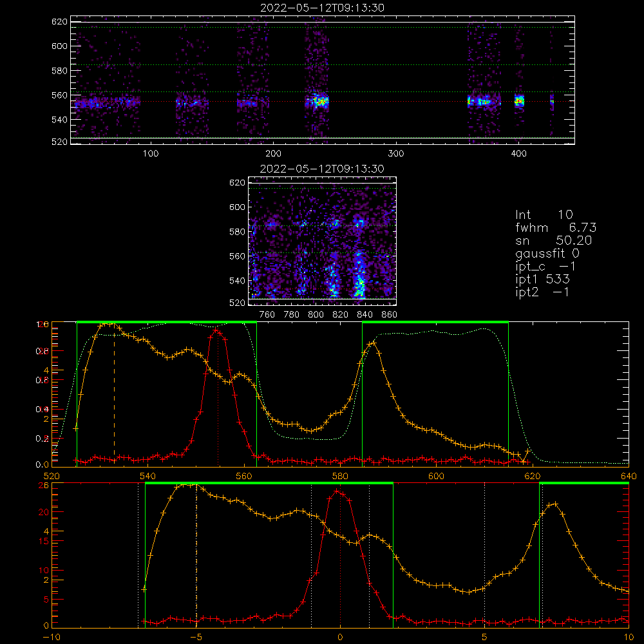Select the 'ipt_c -1' readout text
This screenshot has height=644, width=644.
[x=545, y=267]
